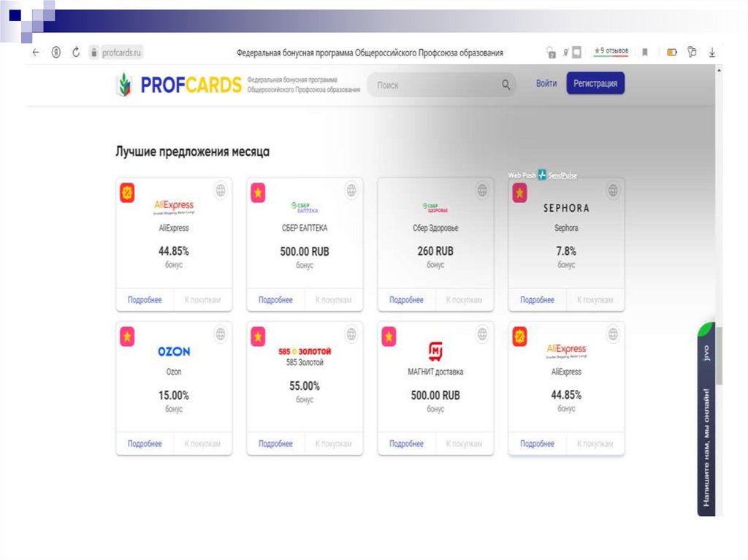
Task: Click the profcards.ru address text
Action: click(x=121, y=53)
